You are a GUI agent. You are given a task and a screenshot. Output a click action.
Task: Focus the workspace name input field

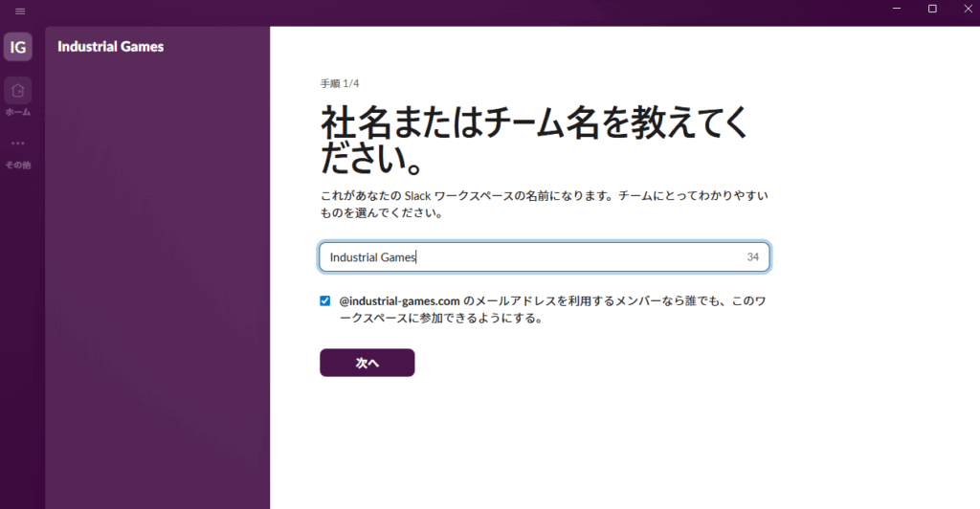536,257
